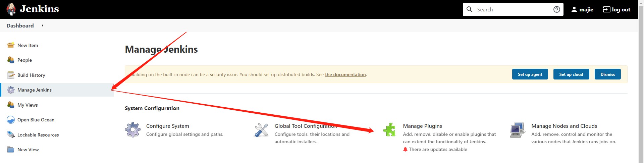644x163 pixels.
Task: Open the People sidebar entry
Action: (x=24, y=60)
